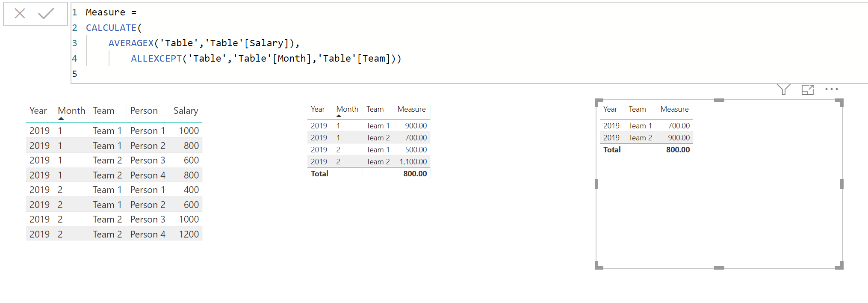The height and width of the screenshot is (303, 868).
Task: Click the Focus mode icon
Action: click(807, 89)
